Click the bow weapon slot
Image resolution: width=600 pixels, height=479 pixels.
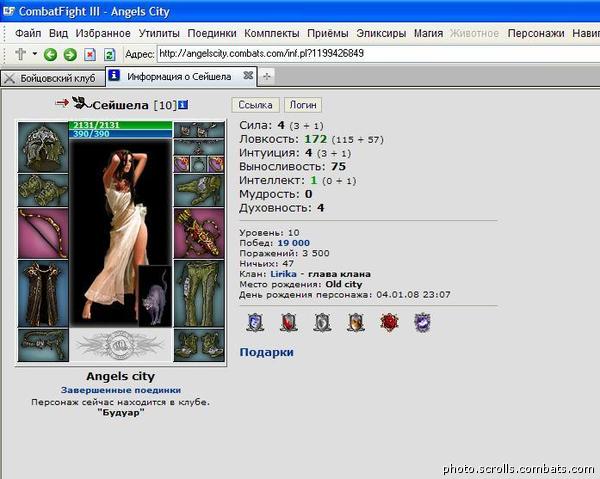[43, 233]
